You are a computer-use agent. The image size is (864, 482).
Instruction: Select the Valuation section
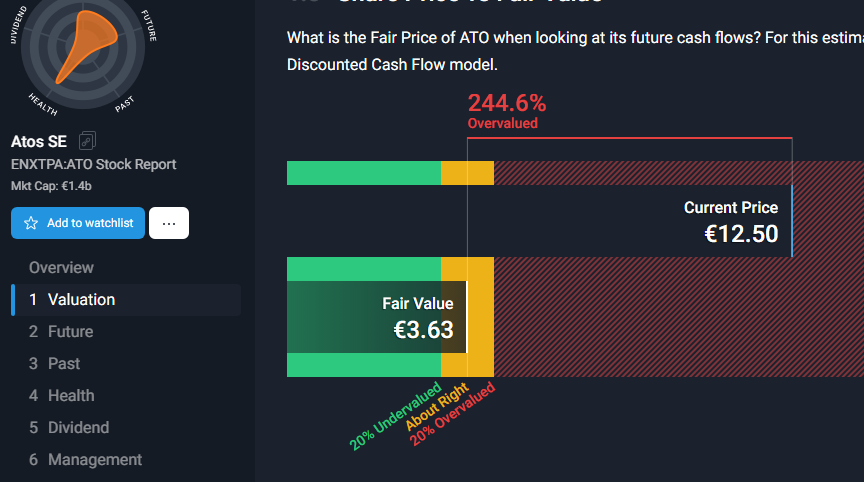(126, 300)
